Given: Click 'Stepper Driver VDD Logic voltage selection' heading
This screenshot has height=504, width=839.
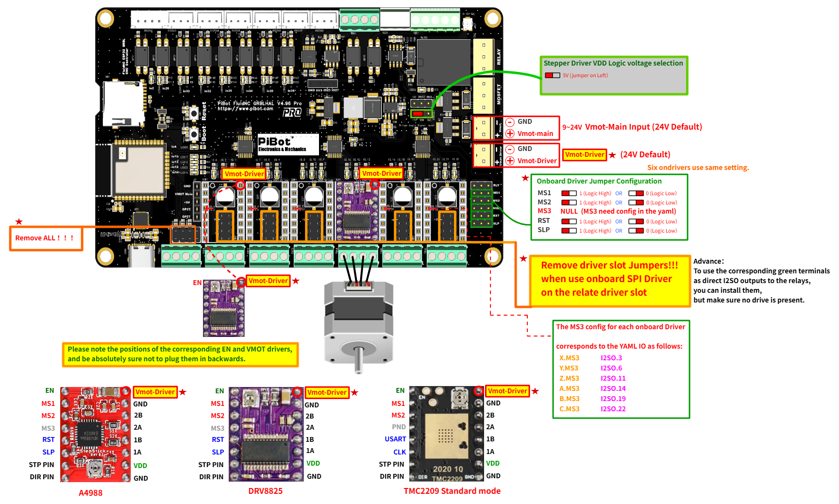Looking at the screenshot, I should coord(613,63).
